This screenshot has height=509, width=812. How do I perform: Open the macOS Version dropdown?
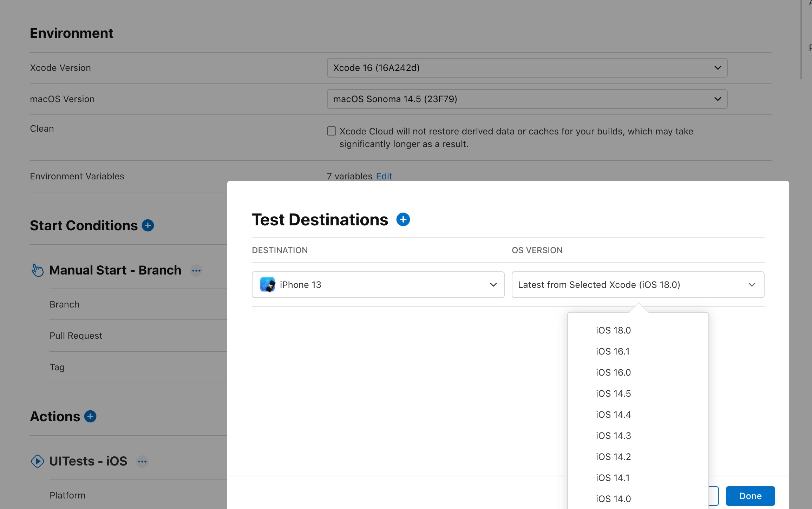point(527,99)
